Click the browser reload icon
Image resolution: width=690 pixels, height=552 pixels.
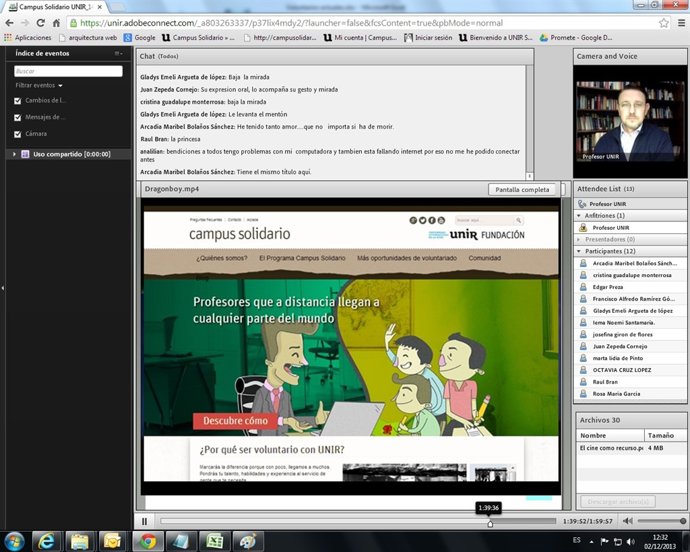(43, 22)
